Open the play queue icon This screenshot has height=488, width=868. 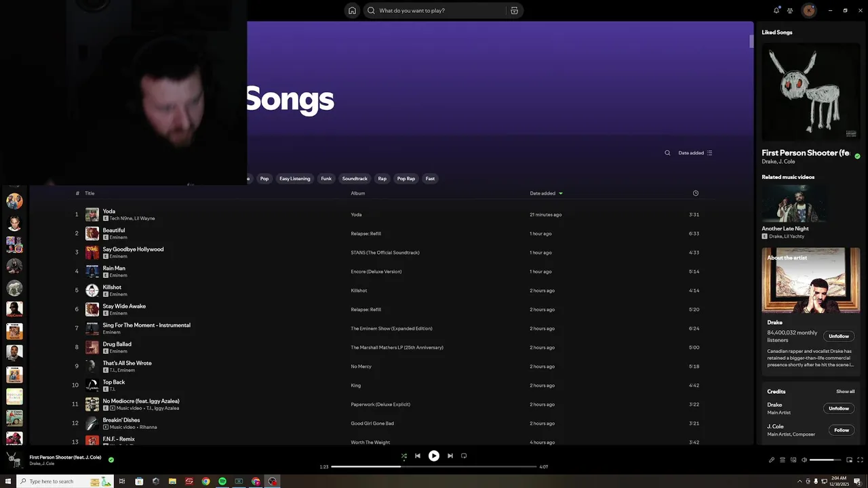pos(782,460)
